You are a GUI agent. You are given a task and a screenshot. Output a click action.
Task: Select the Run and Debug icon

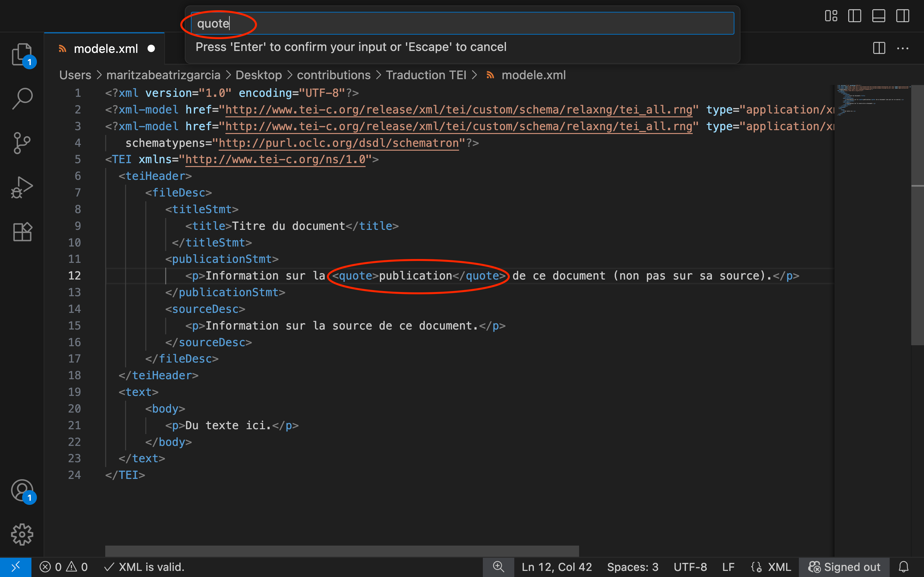22,187
